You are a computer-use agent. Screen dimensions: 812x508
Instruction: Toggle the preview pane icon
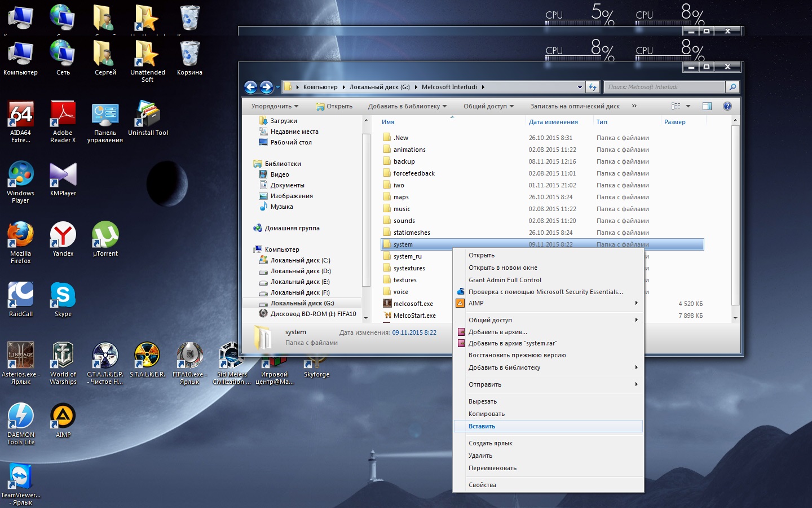(707, 106)
